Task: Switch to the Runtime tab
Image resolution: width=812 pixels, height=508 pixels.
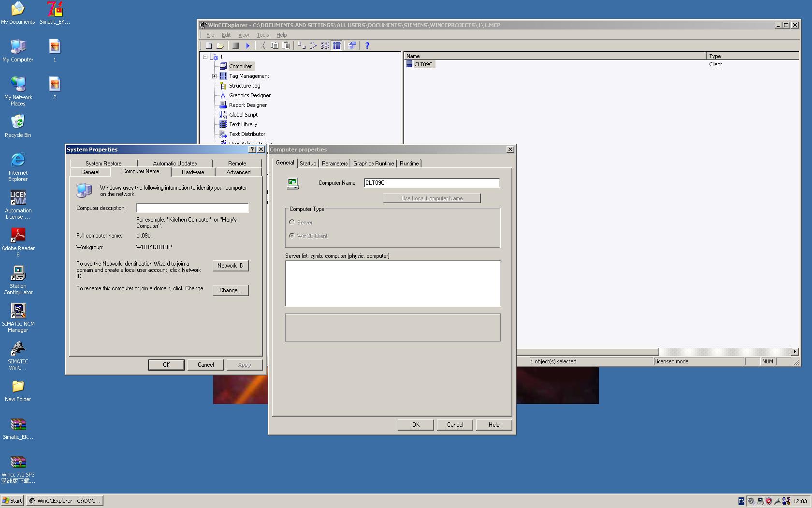Action: [x=409, y=164]
